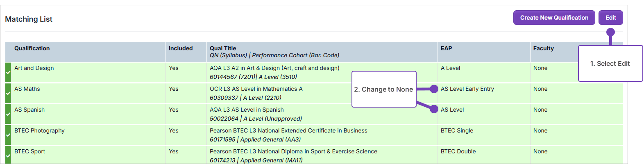Viewport: 644px width, 164px height.
Task: Click green checkmark beside Art and Design
Action: pyautogui.click(x=8, y=72)
